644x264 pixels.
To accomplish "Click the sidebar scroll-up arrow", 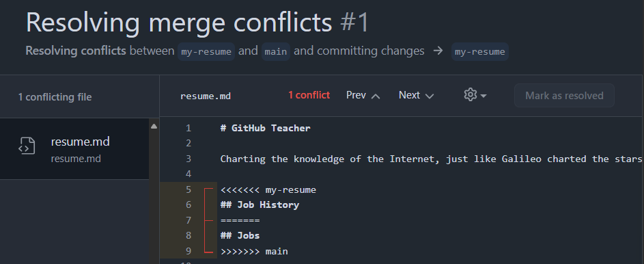I will tap(154, 127).
